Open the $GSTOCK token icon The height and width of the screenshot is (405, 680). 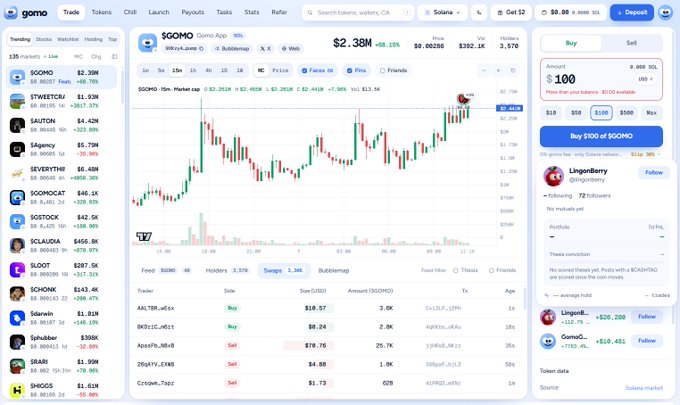point(17,222)
